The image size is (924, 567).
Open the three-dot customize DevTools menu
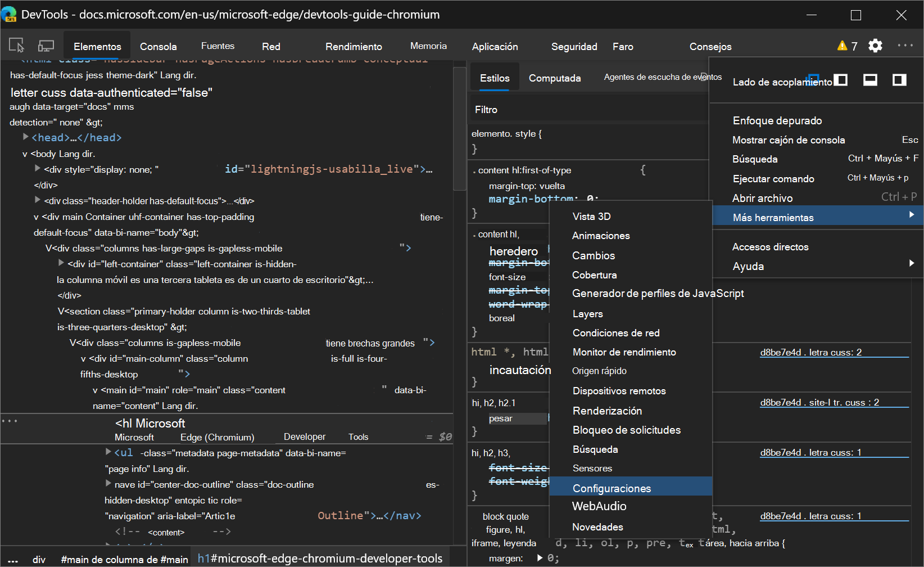point(905,46)
